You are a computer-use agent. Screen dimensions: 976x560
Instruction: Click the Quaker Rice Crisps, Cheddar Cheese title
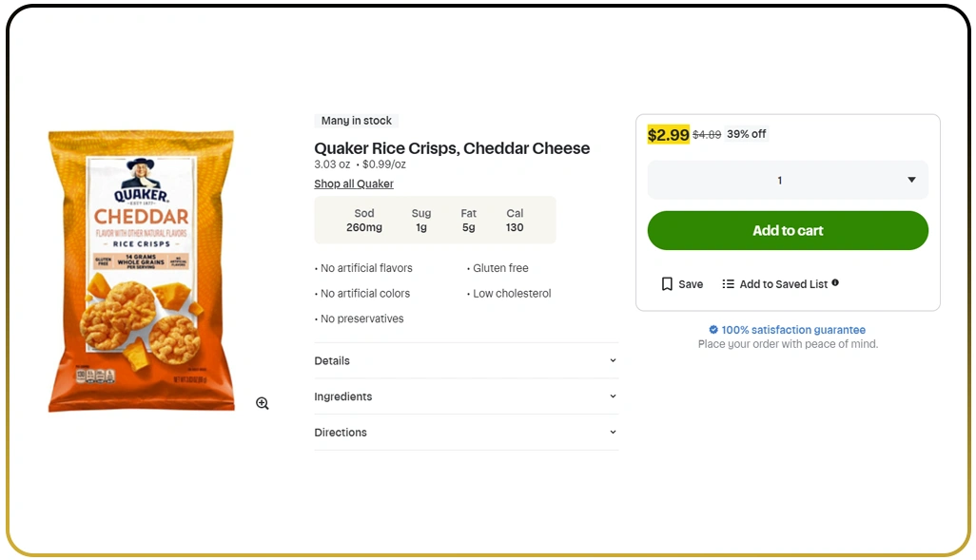click(x=452, y=148)
